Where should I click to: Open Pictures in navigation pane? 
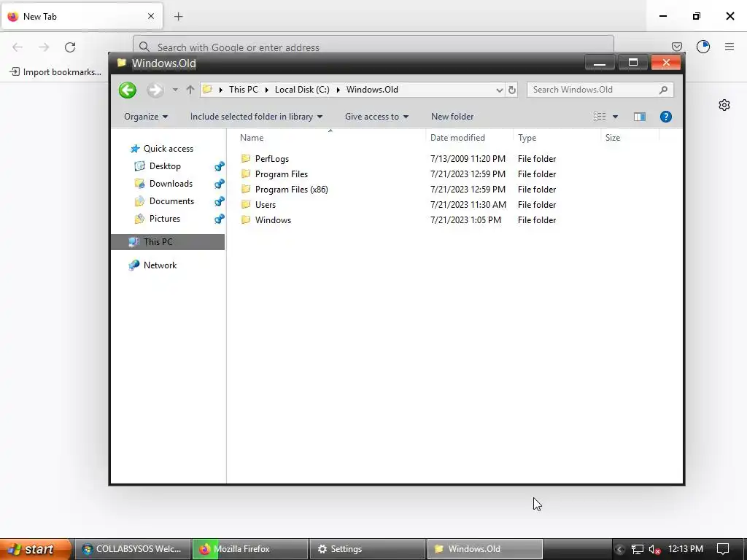click(x=158, y=219)
